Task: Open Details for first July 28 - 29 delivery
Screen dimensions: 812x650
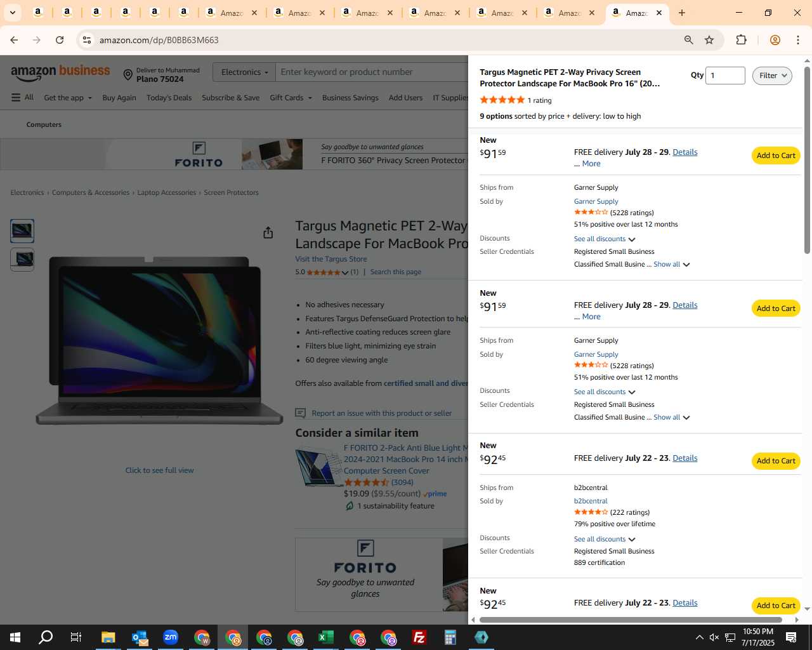Action: click(685, 152)
